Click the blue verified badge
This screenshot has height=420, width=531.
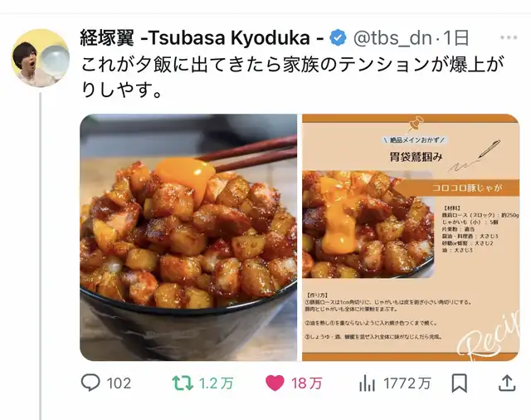tap(339, 37)
